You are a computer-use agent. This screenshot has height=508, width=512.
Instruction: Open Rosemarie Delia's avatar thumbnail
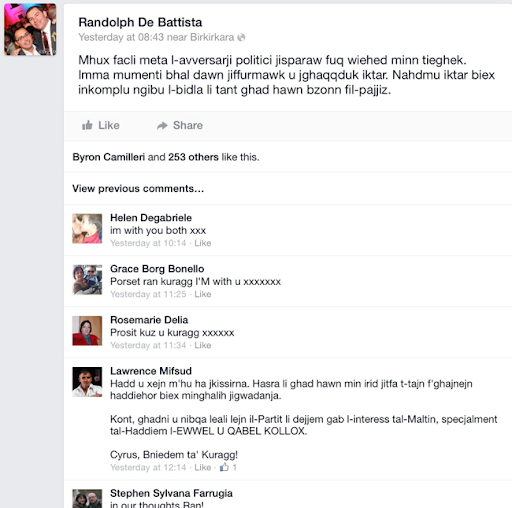coord(87,331)
